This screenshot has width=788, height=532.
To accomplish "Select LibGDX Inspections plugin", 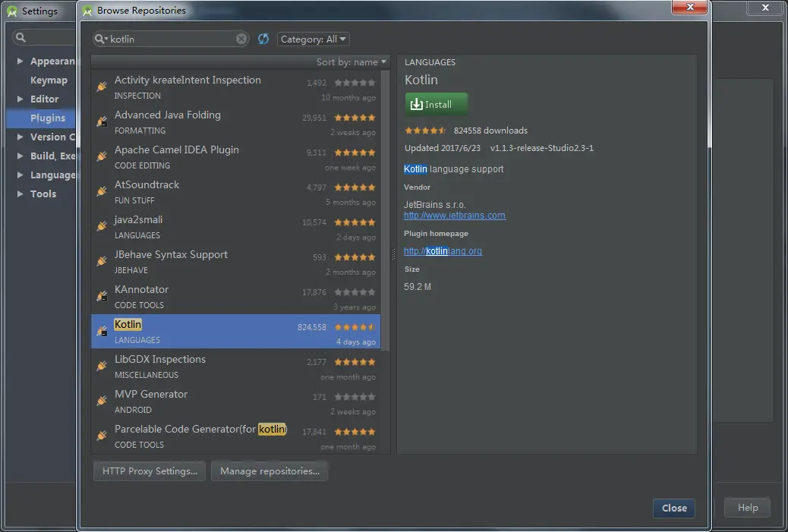I will tap(235, 367).
